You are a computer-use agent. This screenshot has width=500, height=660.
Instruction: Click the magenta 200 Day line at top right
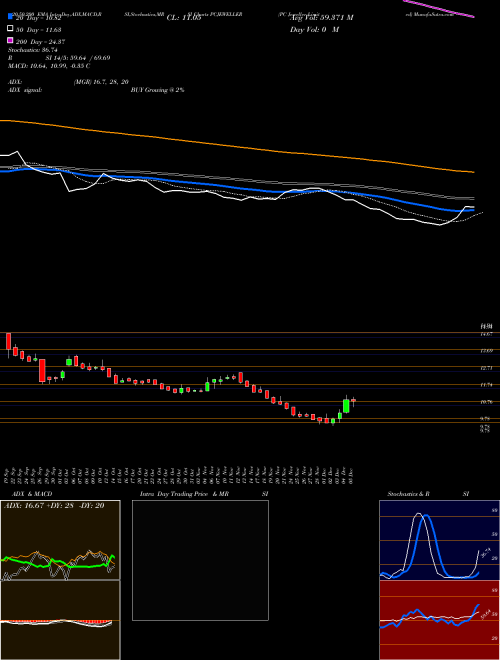point(439,8)
